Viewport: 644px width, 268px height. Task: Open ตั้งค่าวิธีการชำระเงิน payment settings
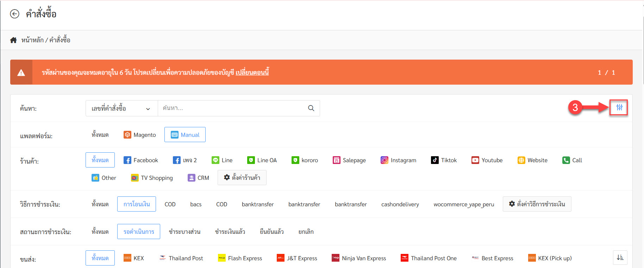(537, 204)
